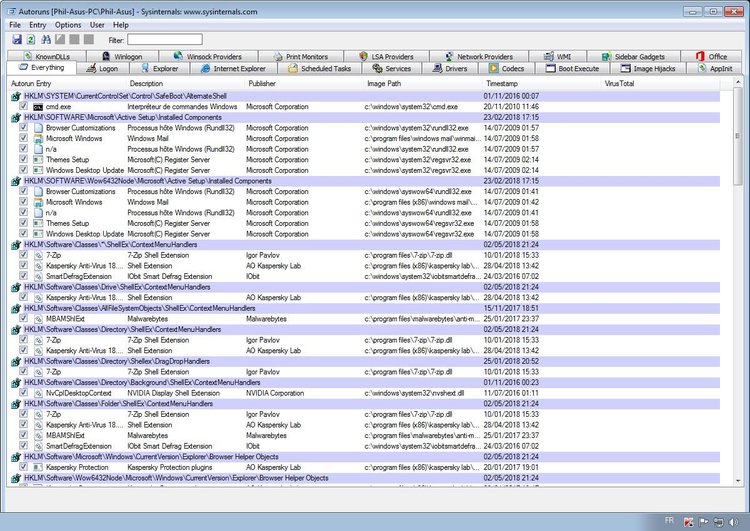Click the registry icon of the Drive ContextMenuHandlers key
This screenshot has height=531, width=750.
(x=16, y=288)
